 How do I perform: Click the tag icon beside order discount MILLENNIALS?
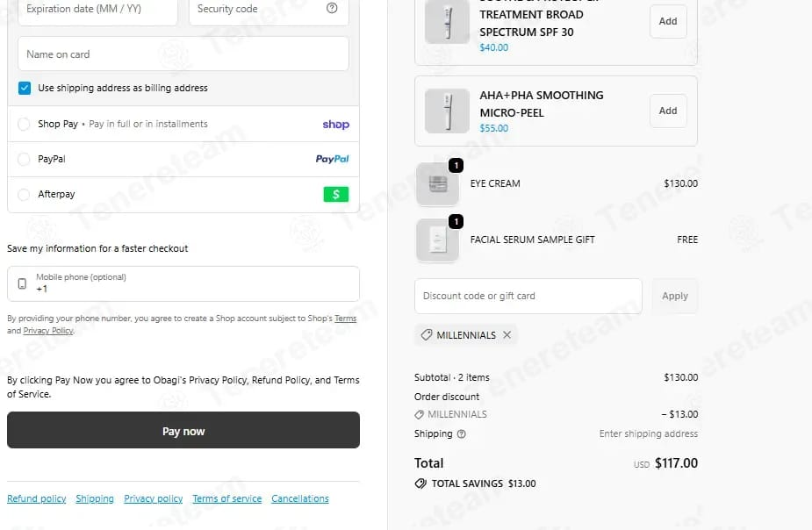[x=419, y=414]
